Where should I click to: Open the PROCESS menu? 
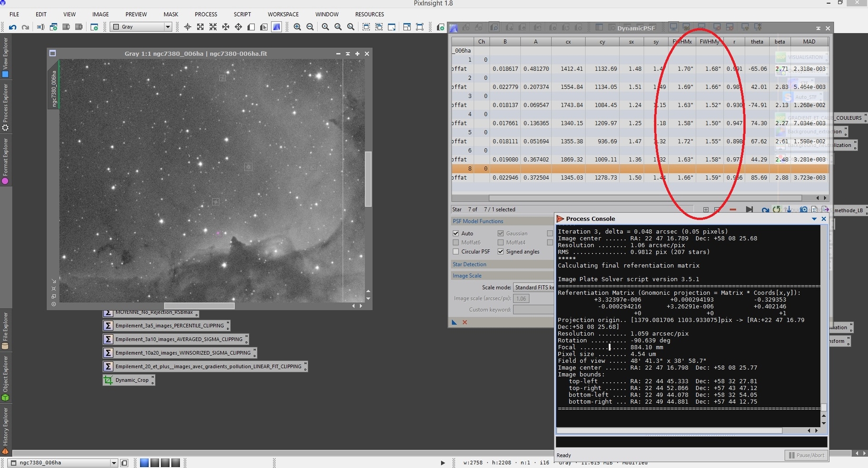(x=206, y=14)
